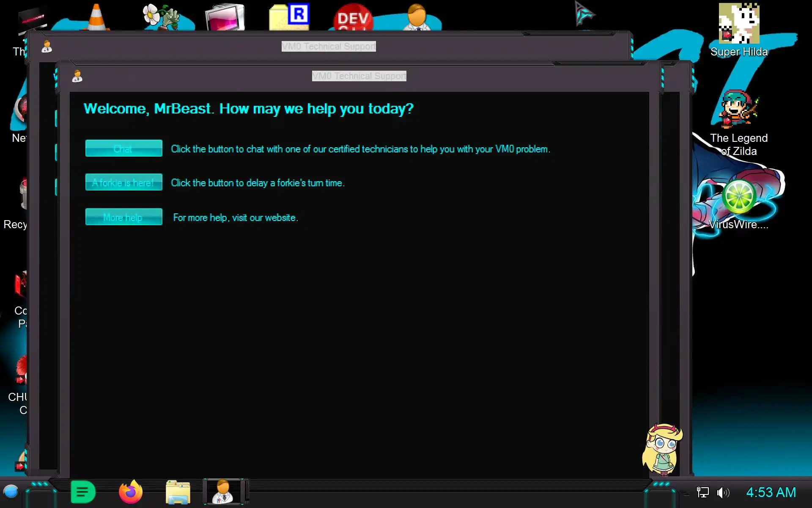Click the front window title bar icon
The height and width of the screenshot is (508, 812).
(77, 76)
